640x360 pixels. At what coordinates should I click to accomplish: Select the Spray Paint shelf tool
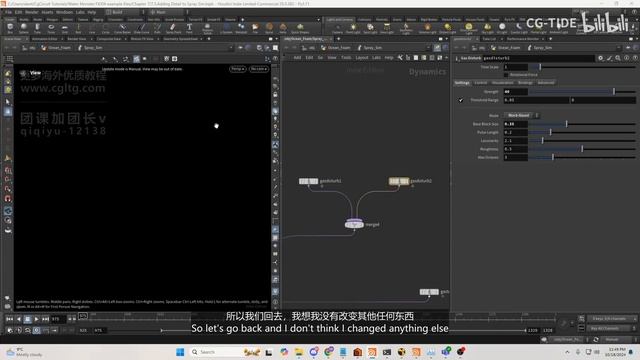click(x=173, y=28)
